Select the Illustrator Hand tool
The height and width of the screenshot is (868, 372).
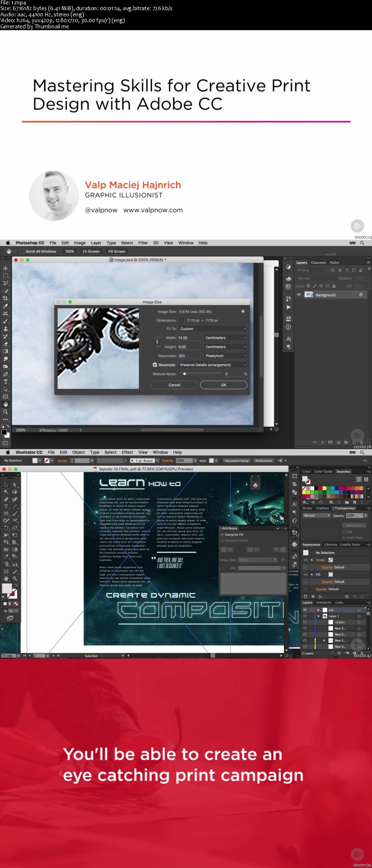(x=6, y=579)
